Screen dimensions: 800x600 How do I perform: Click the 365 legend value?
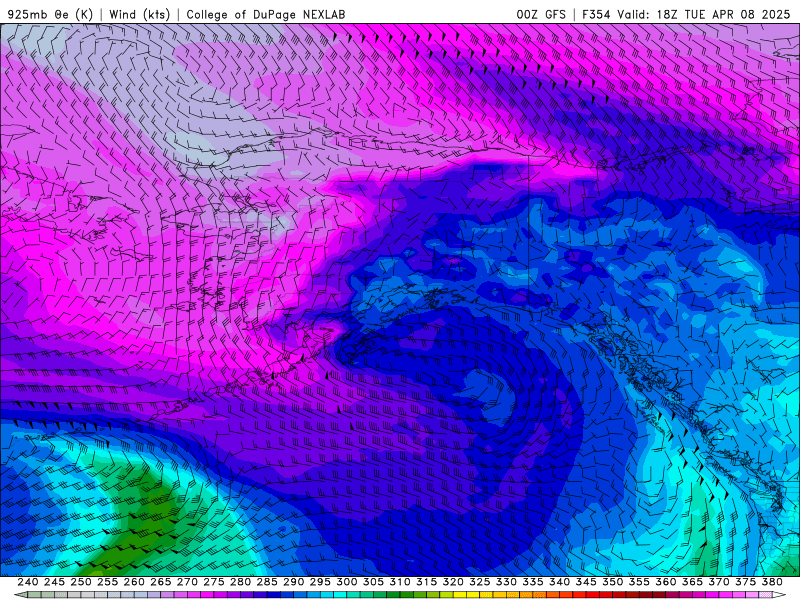(x=692, y=582)
